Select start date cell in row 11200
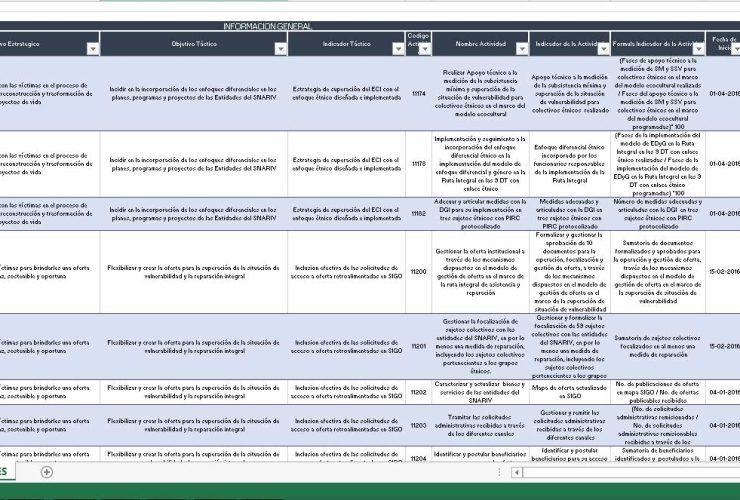Image resolution: width=740 pixels, height=500 pixels. pyautogui.click(x=723, y=272)
